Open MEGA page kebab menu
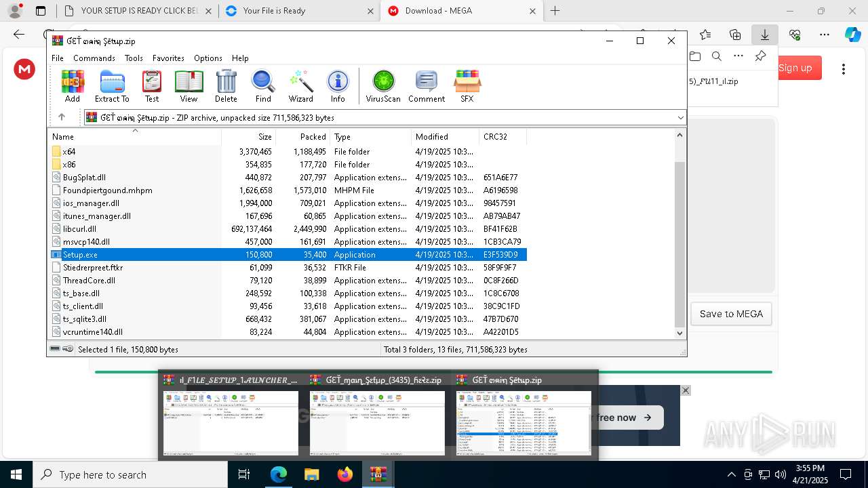Viewport: 868px width, 488px height. click(844, 69)
